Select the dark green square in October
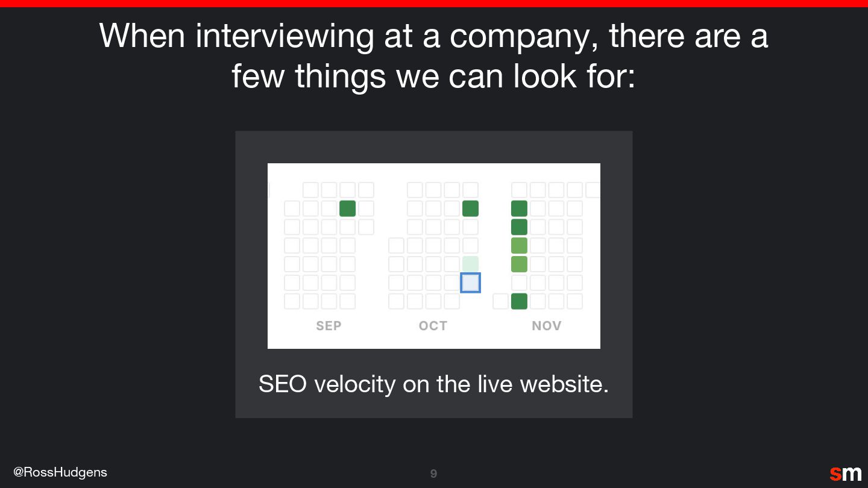Viewport: 868px width, 488px height. (470, 209)
